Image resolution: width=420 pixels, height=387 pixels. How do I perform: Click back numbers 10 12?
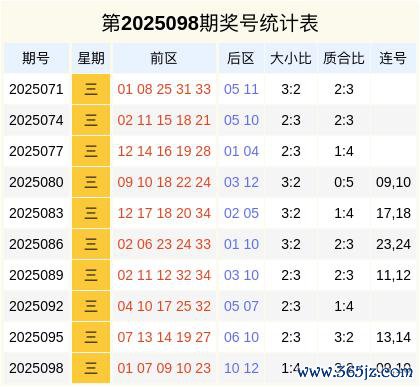pos(241,368)
